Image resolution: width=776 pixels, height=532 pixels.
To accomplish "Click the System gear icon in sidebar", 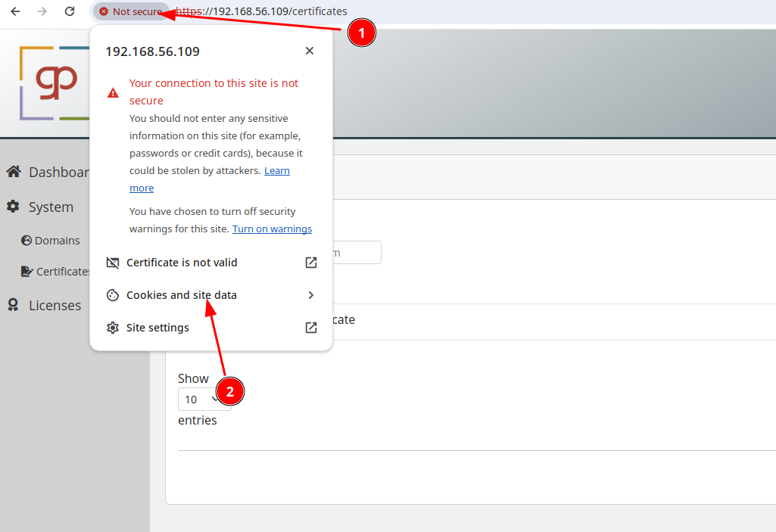I will 12,206.
